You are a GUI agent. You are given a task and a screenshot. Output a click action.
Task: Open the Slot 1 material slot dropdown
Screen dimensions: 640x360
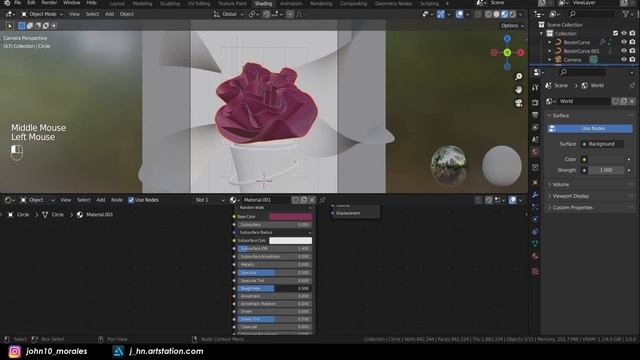[x=209, y=200]
